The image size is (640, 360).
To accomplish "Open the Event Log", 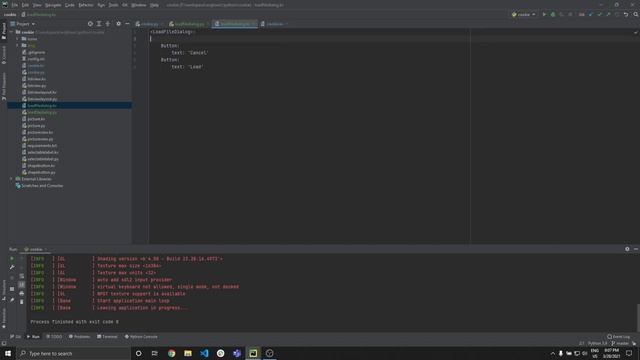I will click(619, 337).
